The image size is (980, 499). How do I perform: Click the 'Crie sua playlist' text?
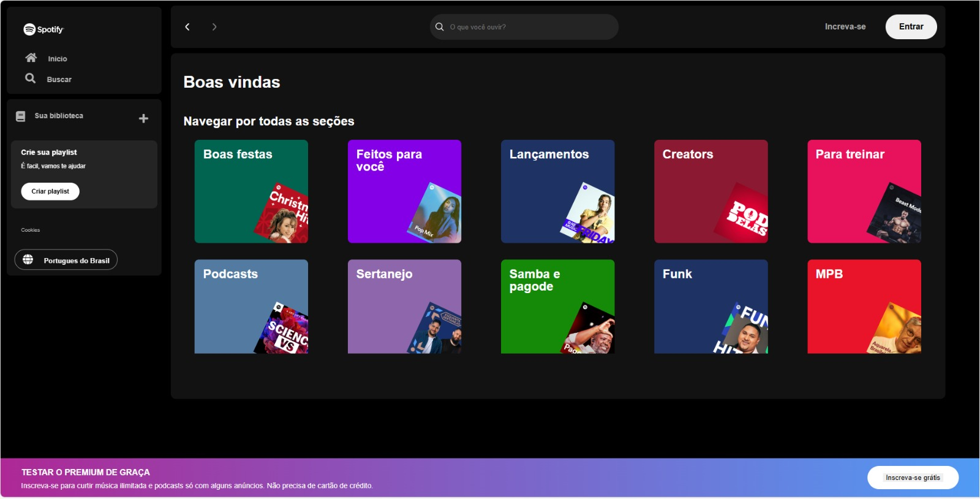tap(49, 152)
